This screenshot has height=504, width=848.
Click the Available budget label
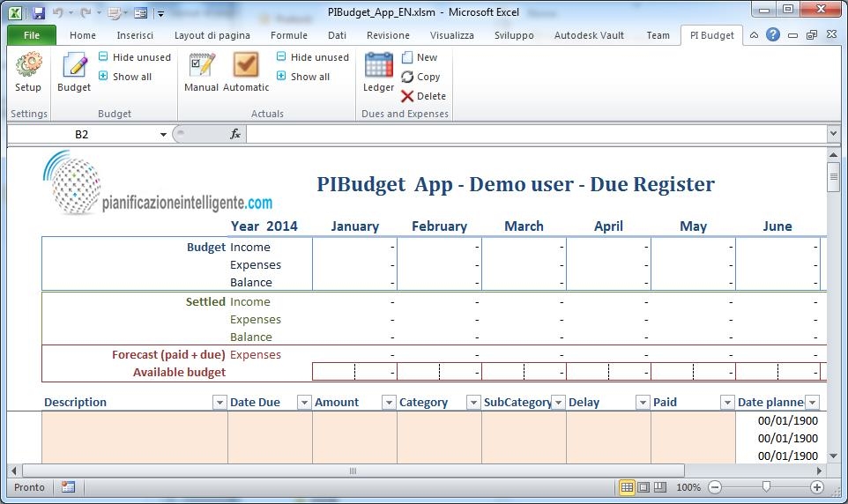tap(179, 372)
